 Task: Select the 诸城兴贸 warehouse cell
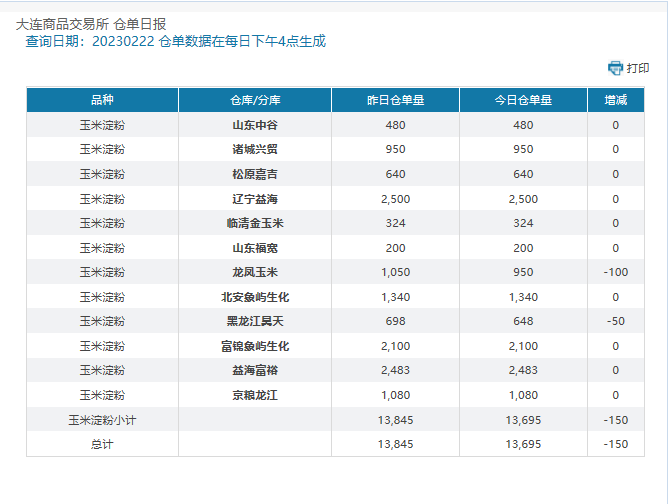click(x=255, y=150)
